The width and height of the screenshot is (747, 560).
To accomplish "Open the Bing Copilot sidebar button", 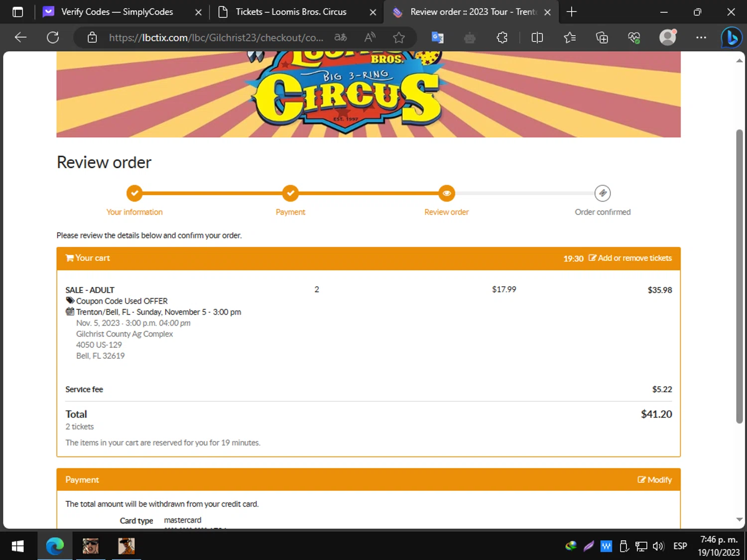I will pos(731,38).
